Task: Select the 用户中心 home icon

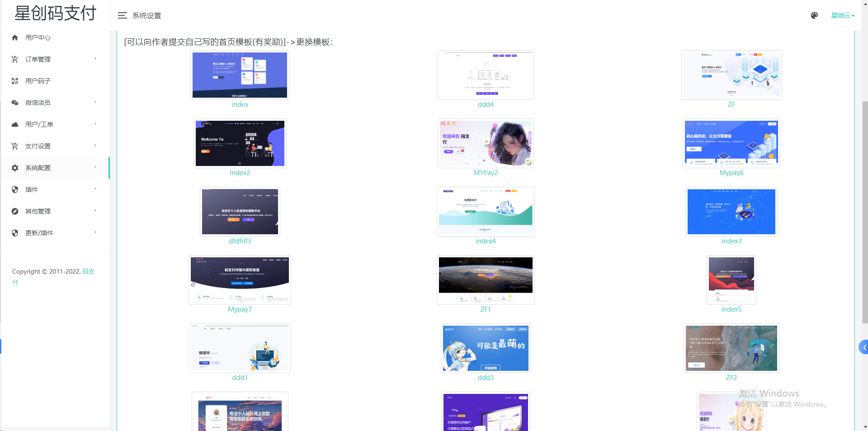Action: coord(15,37)
